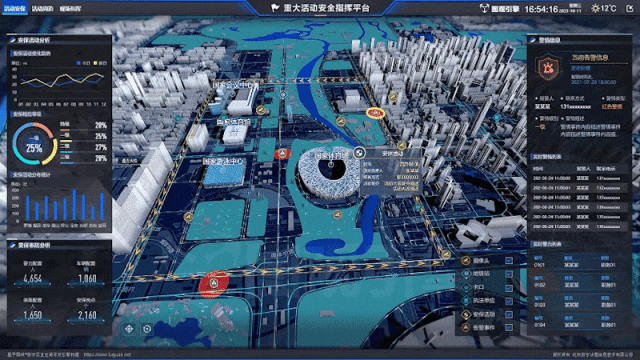
Task: Click the 国家游泳中心 building label
Action: tap(223, 161)
